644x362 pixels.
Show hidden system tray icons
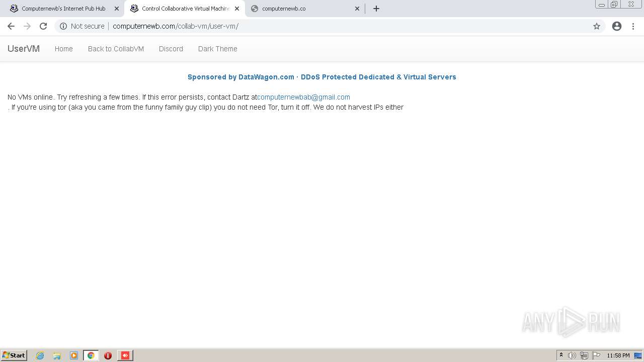point(561,355)
